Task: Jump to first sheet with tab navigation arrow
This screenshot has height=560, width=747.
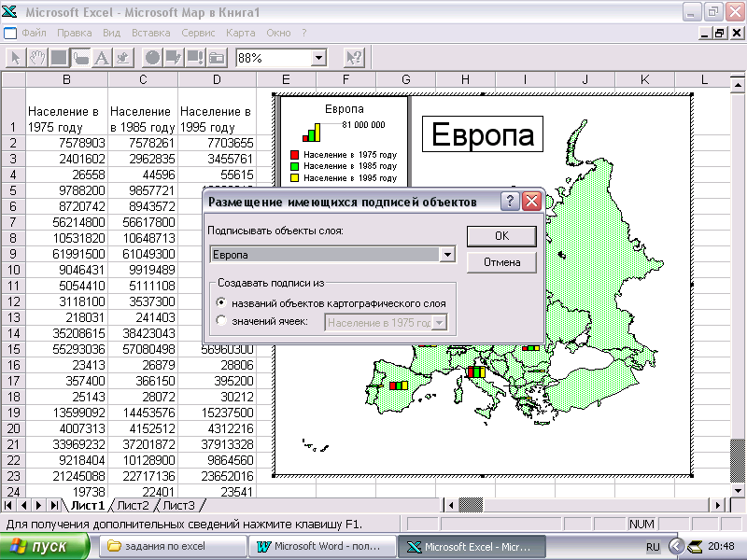Action: tap(8, 505)
